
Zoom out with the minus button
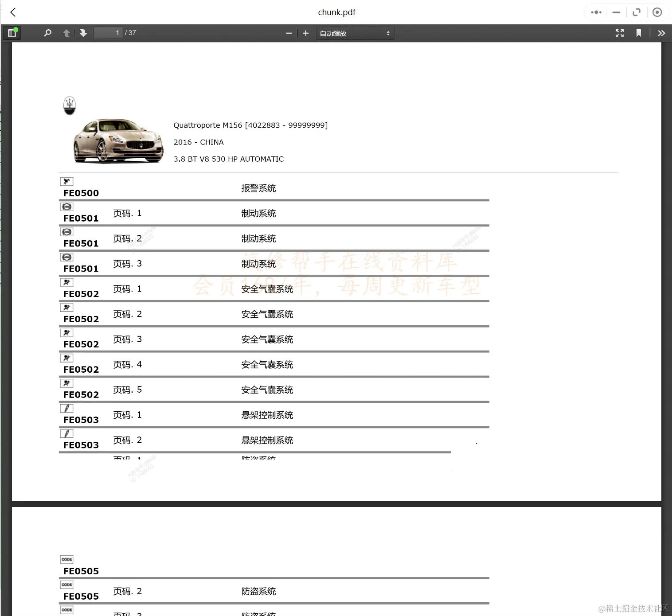click(x=289, y=33)
